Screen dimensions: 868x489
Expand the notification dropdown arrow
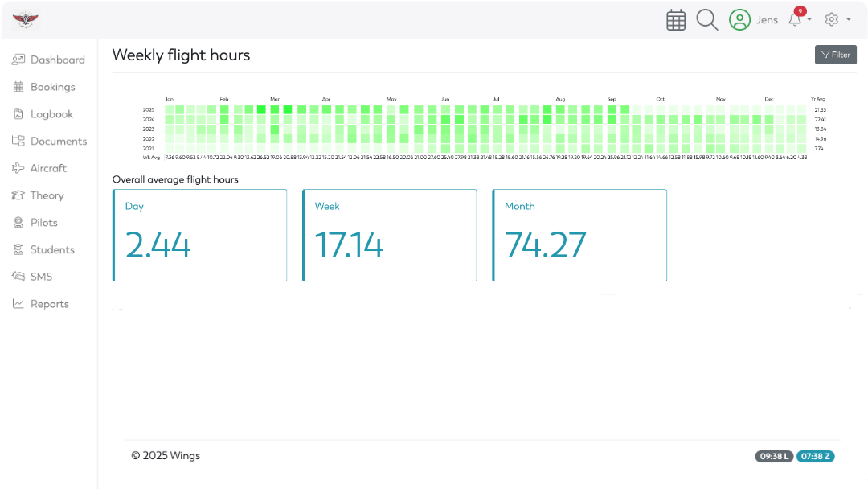809,19
